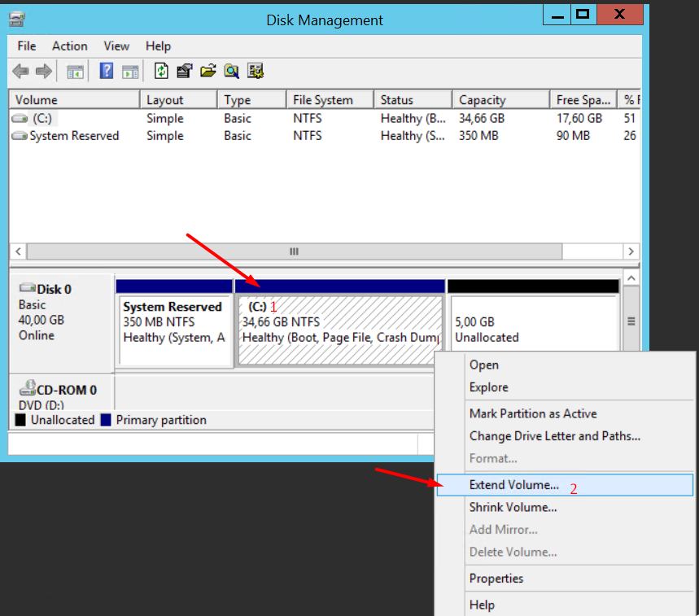This screenshot has height=616, width=699.
Task: Click the 34,66 GB capacity cell
Action: [x=482, y=119]
